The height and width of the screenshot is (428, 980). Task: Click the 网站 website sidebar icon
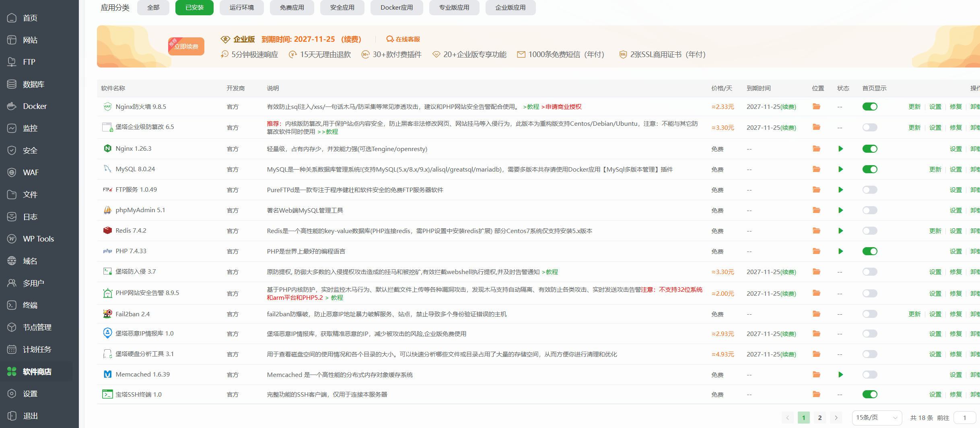(x=12, y=40)
